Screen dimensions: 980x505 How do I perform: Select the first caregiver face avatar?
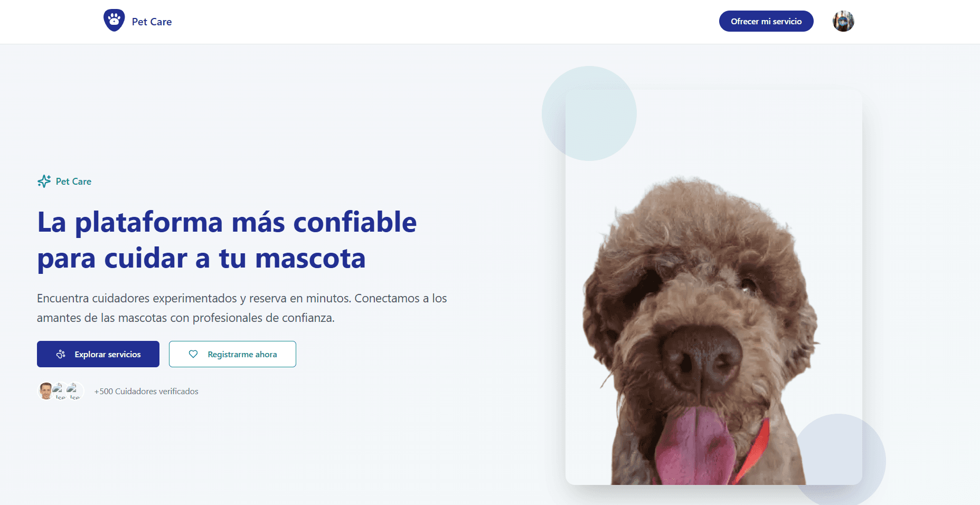click(46, 391)
